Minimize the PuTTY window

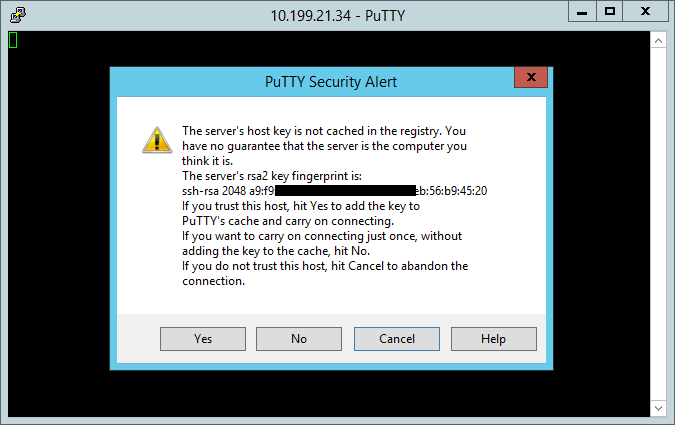pos(582,12)
